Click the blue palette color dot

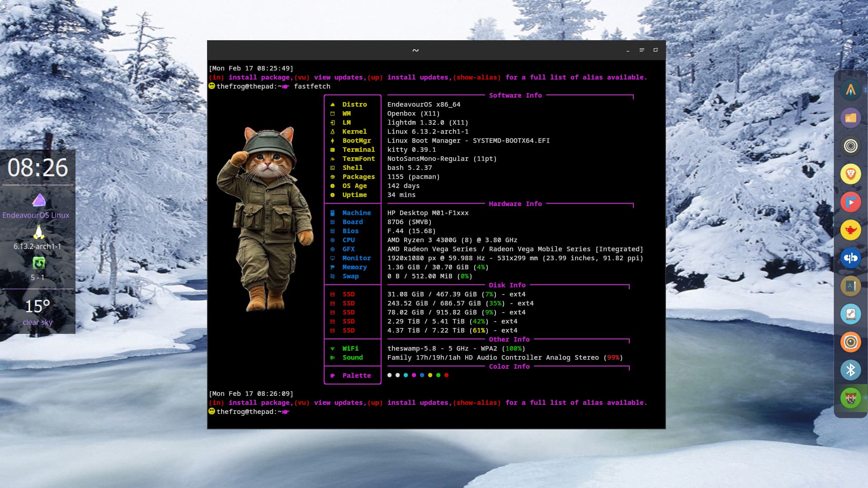422,375
